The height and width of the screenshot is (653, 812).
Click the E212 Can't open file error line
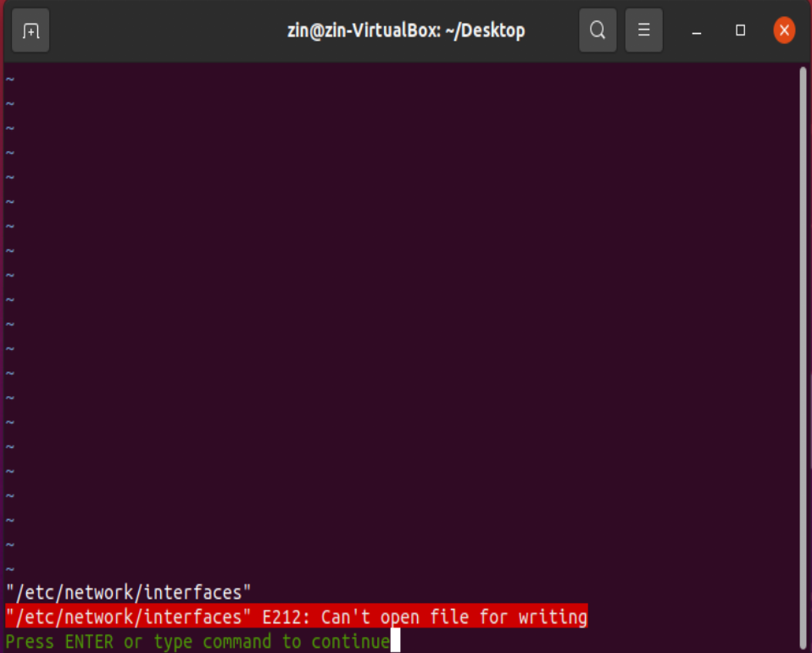[x=296, y=617]
